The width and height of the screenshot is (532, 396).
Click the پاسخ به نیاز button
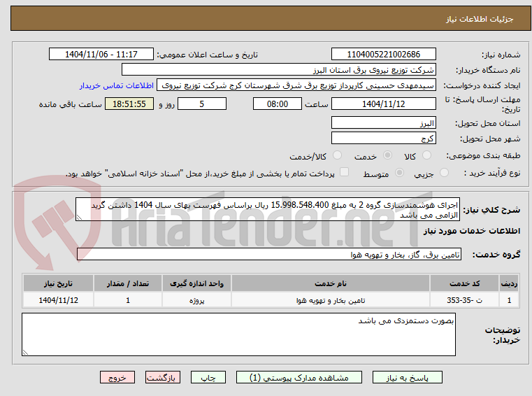tap(407, 377)
